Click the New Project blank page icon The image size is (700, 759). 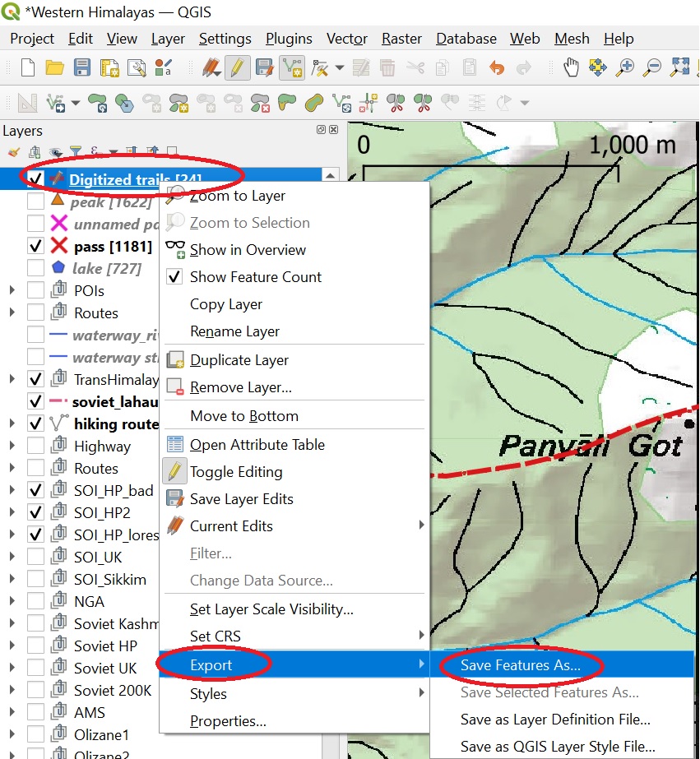(x=28, y=67)
